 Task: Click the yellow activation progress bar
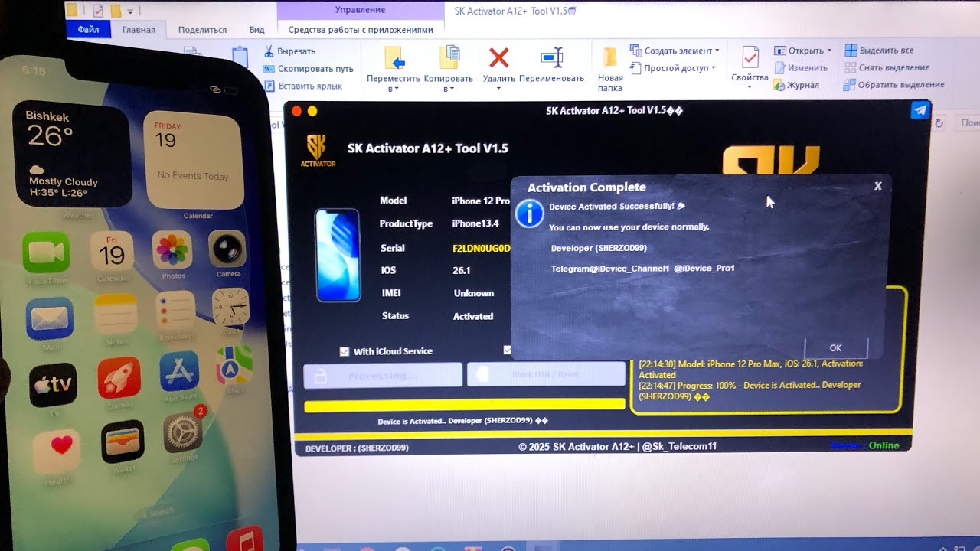point(465,406)
